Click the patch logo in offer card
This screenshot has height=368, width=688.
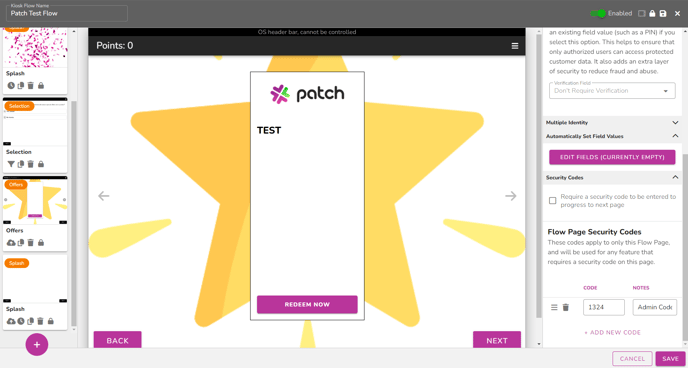307,93
